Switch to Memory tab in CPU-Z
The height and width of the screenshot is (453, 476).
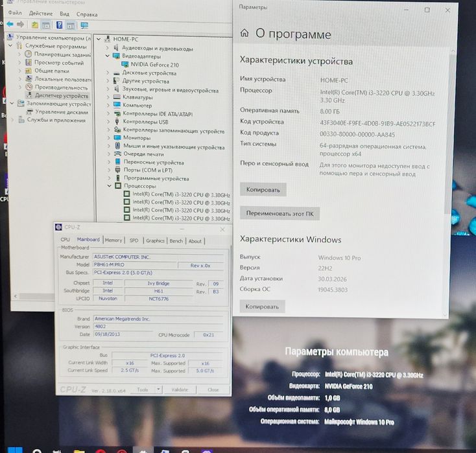(113, 240)
